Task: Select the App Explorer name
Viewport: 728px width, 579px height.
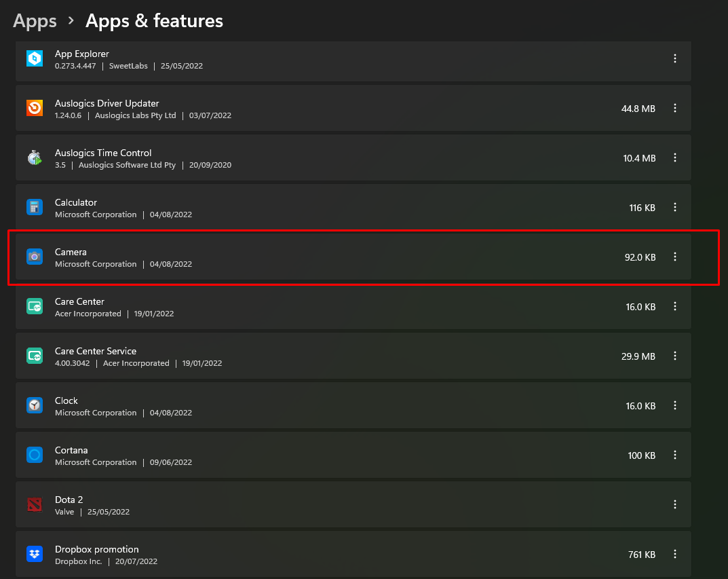Action: click(x=81, y=54)
